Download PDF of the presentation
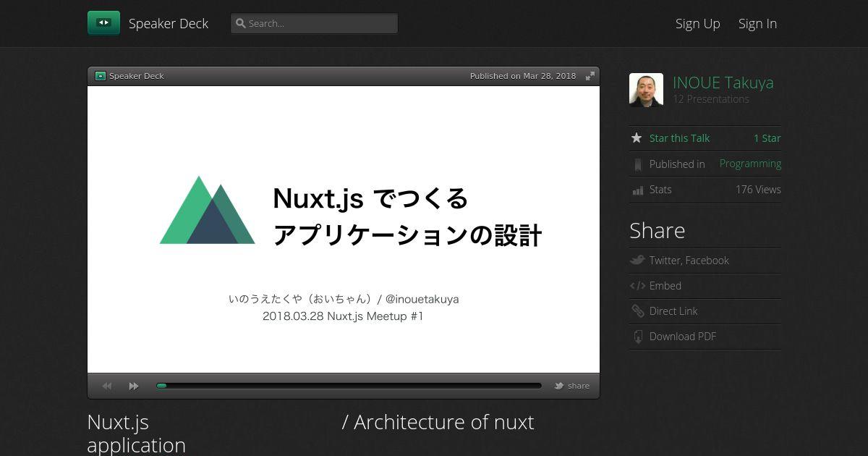Screen dimensions: 868x456 [x=683, y=337]
